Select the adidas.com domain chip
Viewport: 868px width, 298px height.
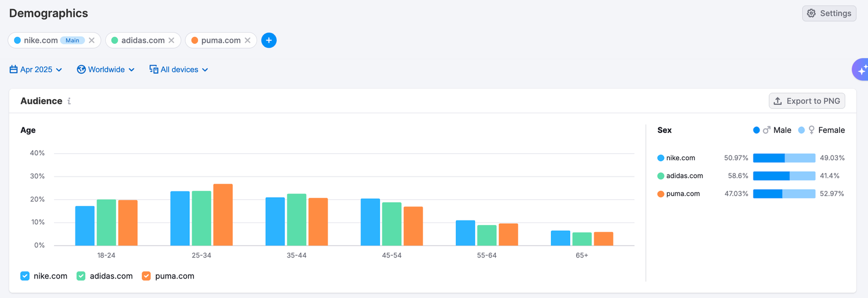pyautogui.click(x=138, y=40)
